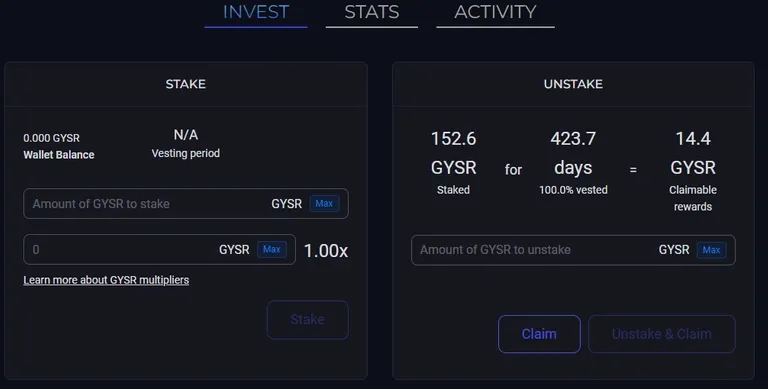Set max amount in the stake field
The image size is (768, 389).
click(x=324, y=204)
